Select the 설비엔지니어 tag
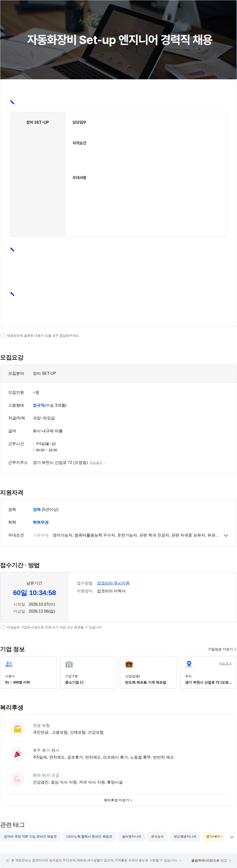237x868 pixels. [132, 837]
